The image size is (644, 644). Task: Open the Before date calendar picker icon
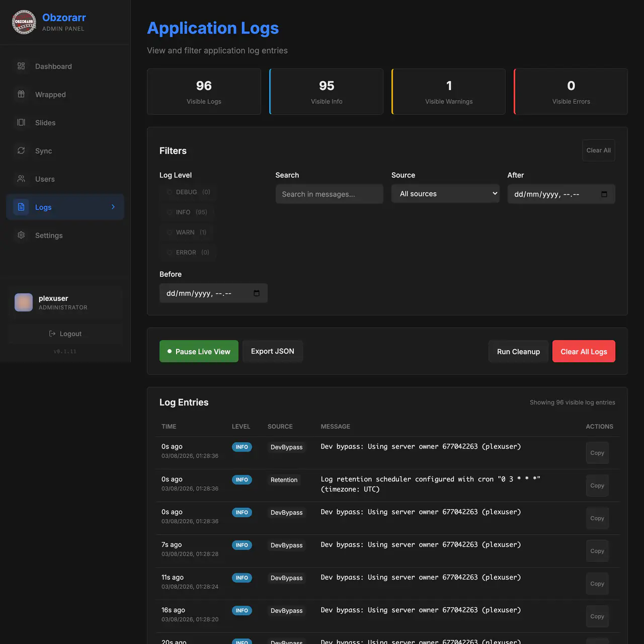click(257, 293)
